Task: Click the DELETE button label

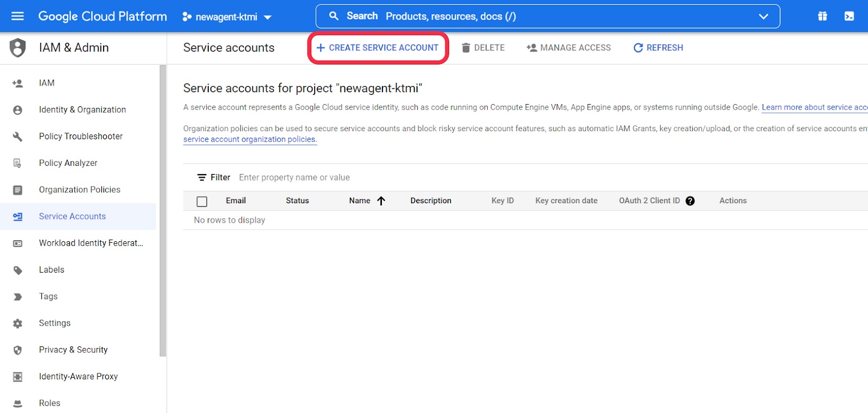Action: click(x=489, y=48)
